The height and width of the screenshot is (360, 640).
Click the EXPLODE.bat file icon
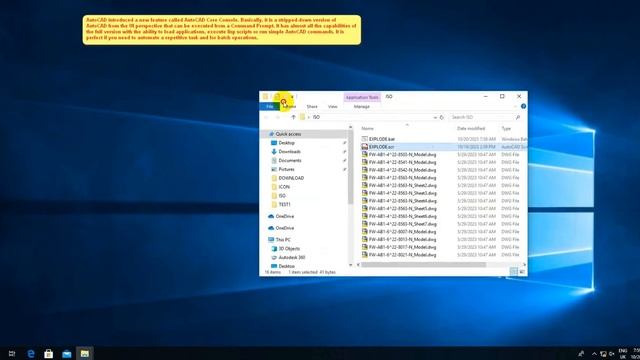pos(364,139)
